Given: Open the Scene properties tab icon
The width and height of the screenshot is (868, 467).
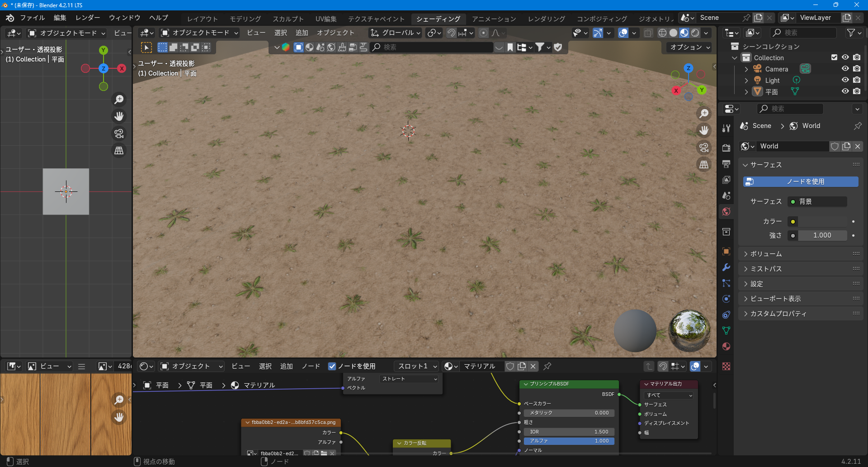Looking at the screenshot, I should [726, 195].
